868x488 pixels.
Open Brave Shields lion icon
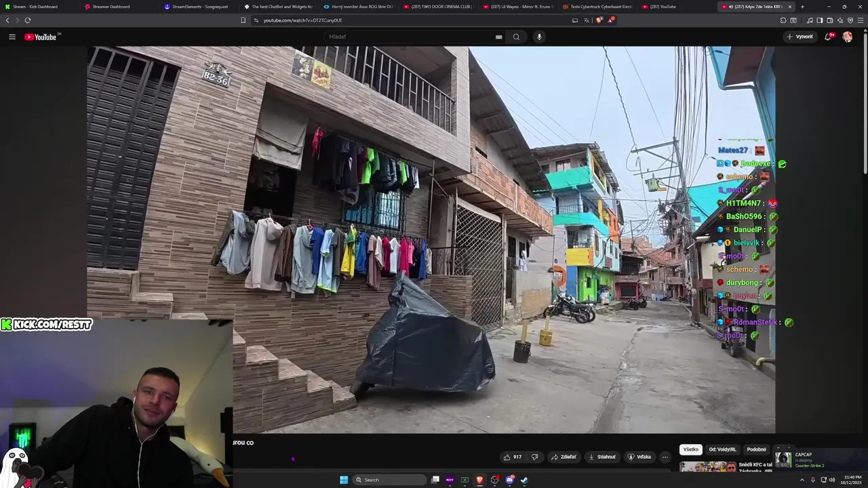[599, 20]
